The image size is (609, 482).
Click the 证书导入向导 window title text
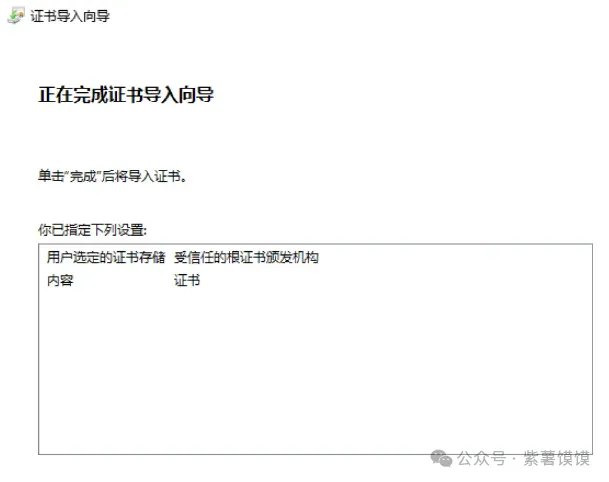pos(70,16)
